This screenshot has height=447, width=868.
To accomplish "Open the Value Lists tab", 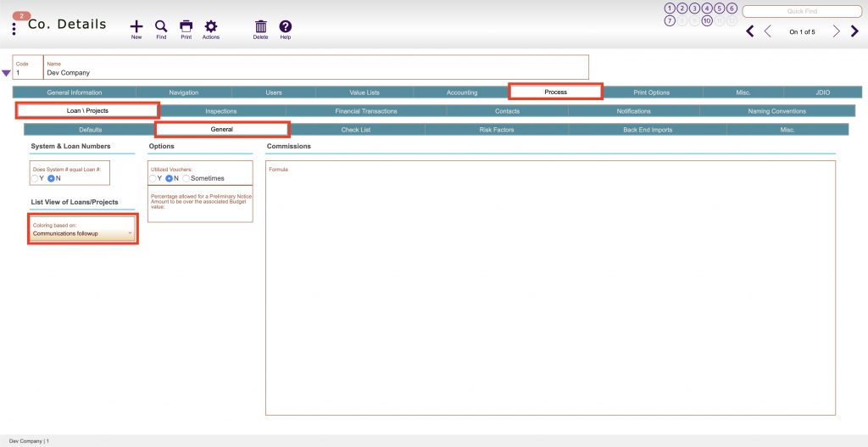I will click(364, 92).
